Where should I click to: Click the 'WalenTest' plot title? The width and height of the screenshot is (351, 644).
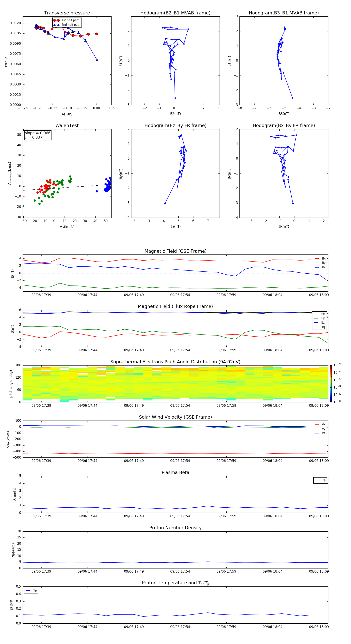tap(67, 125)
